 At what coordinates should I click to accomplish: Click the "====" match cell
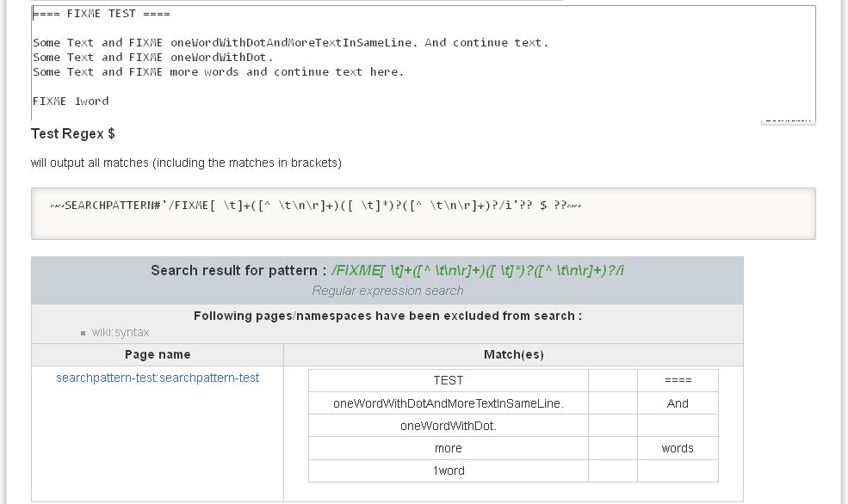click(x=678, y=380)
